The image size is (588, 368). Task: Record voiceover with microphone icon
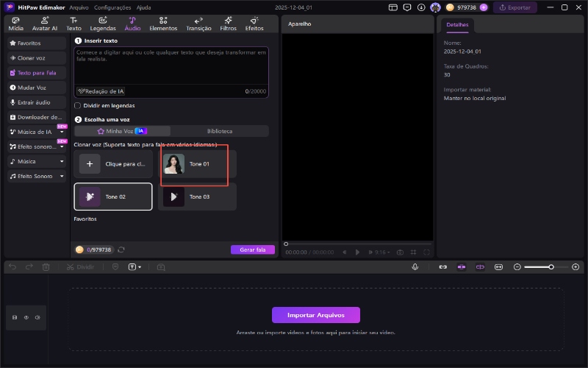click(x=415, y=267)
